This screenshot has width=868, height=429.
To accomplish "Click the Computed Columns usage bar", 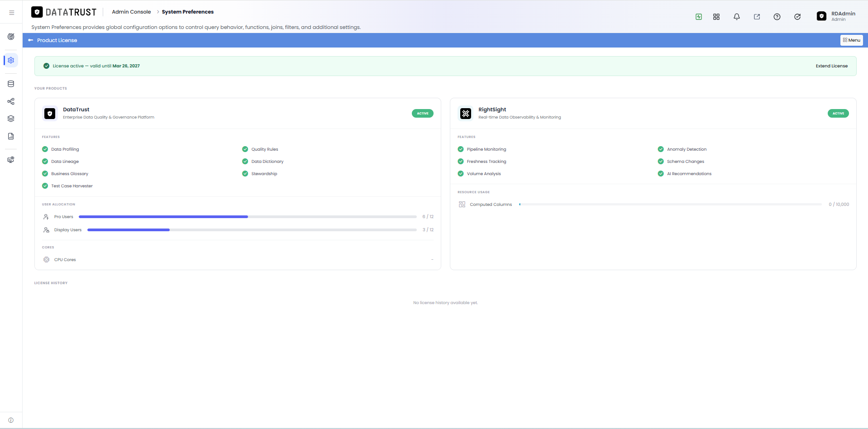I will pos(670,205).
